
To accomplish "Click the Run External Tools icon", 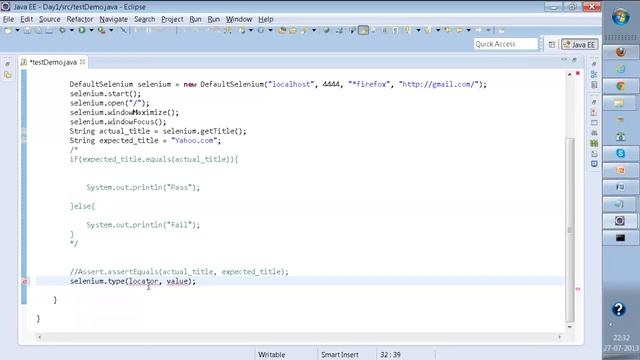I will click(102, 30).
